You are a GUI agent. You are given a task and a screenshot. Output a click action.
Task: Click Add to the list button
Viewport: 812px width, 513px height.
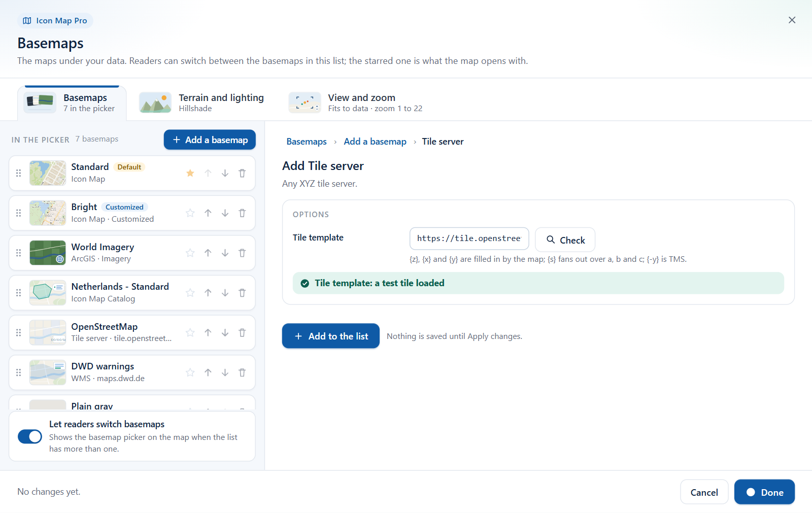(331, 336)
